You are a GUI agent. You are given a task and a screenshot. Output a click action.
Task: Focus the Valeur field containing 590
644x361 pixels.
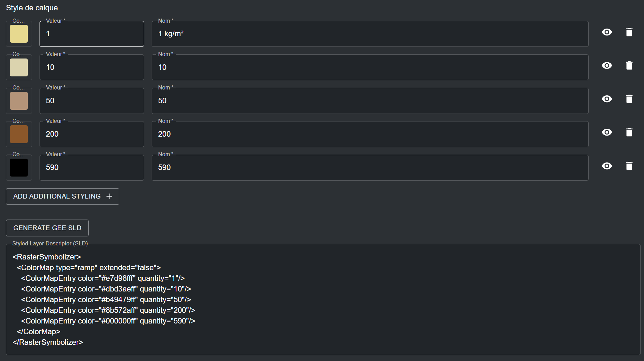click(x=91, y=168)
